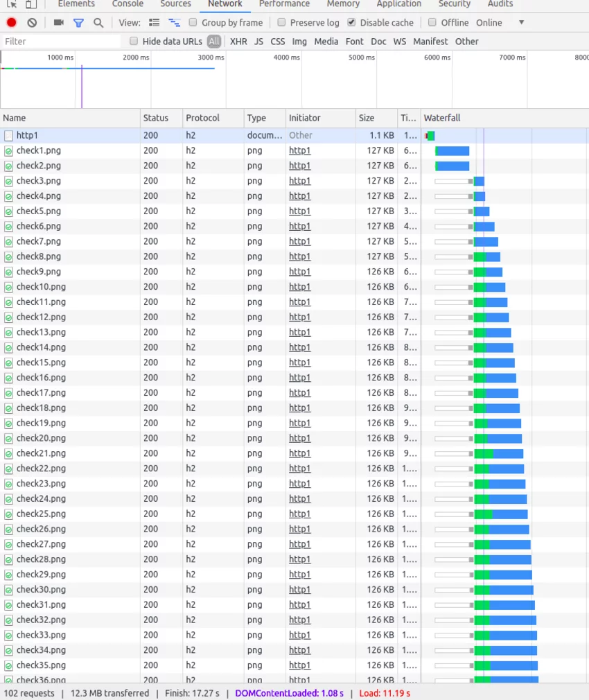
Task: Filter requests by Media
Action: (326, 42)
